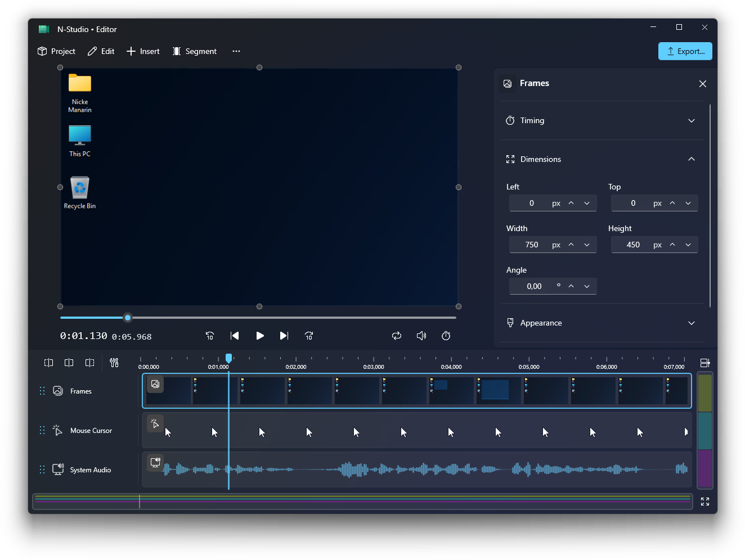This screenshot has height=560, width=745.
Task: Expand the Appearance section
Action: click(602, 323)
